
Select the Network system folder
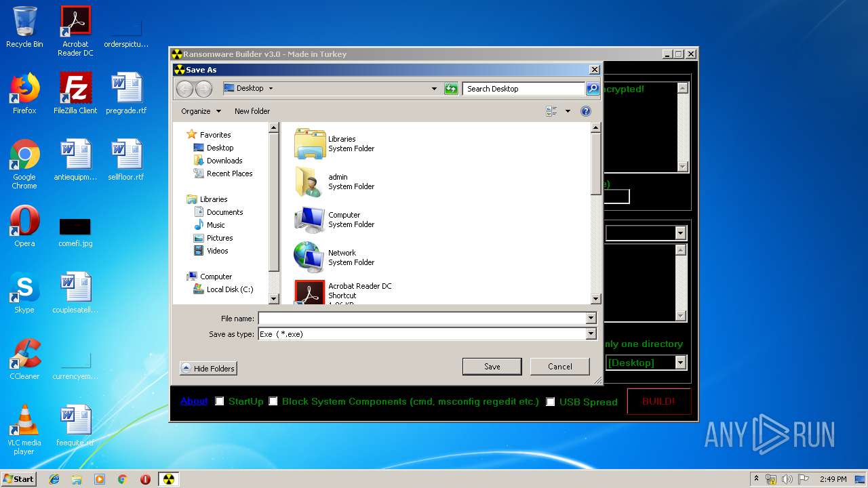(x=335, y=258)
